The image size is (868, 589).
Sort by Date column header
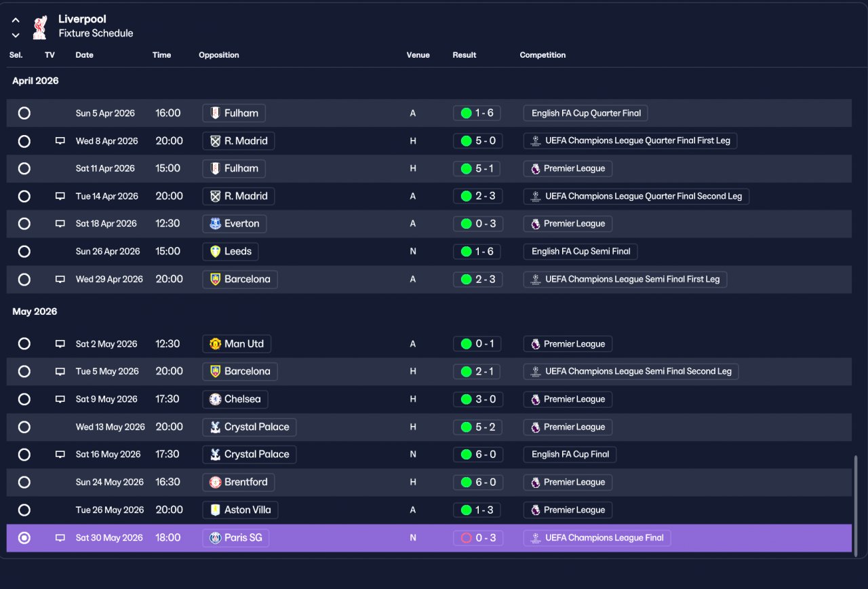click(x=85, y=55)
